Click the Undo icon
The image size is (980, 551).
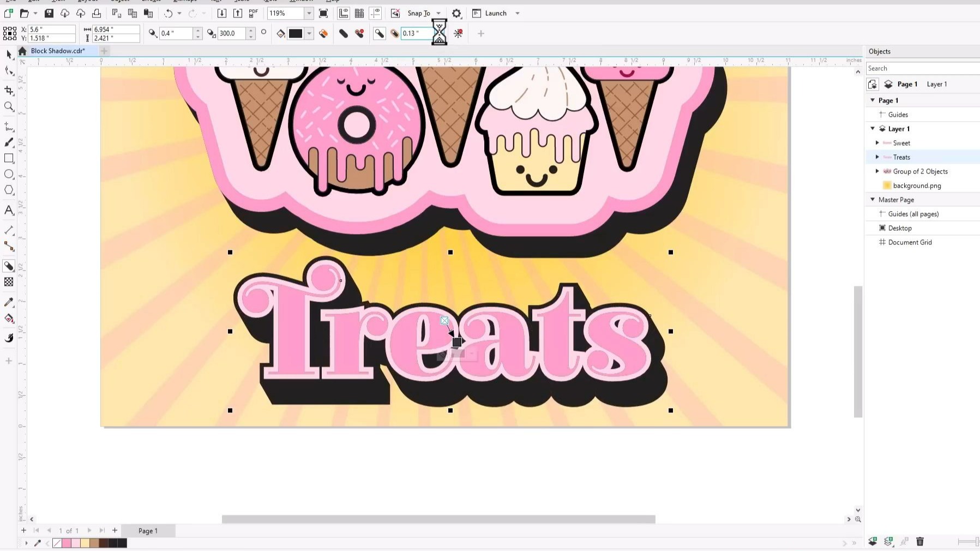168,13
